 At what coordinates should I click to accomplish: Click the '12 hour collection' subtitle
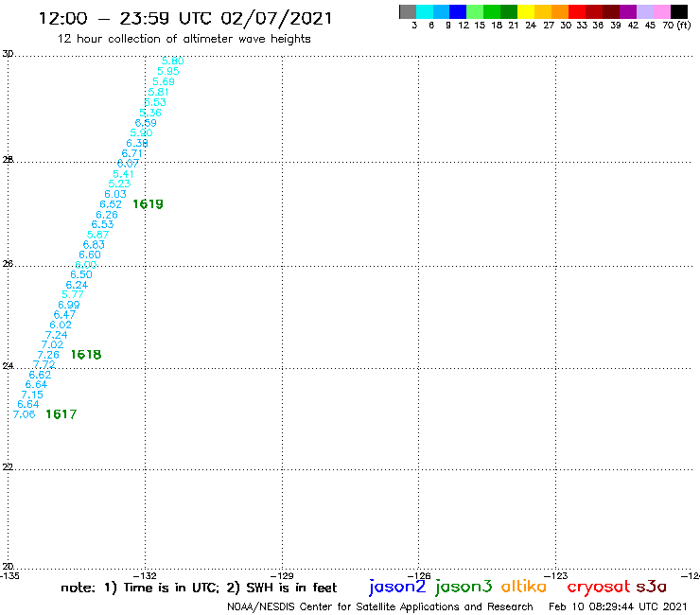coord(184,39)
